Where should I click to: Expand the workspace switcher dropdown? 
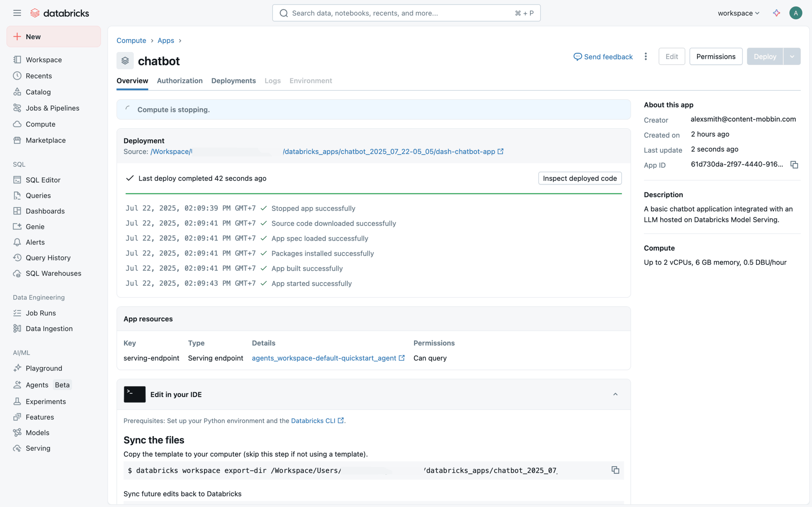[x=738, y=13]
